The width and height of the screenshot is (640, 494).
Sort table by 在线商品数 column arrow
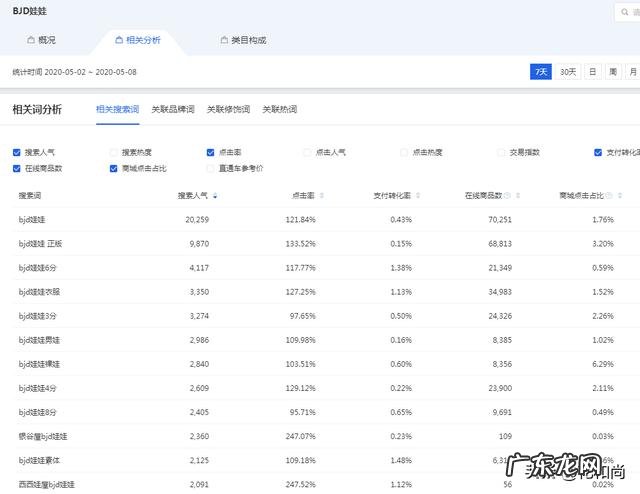[x=518, y=196]
